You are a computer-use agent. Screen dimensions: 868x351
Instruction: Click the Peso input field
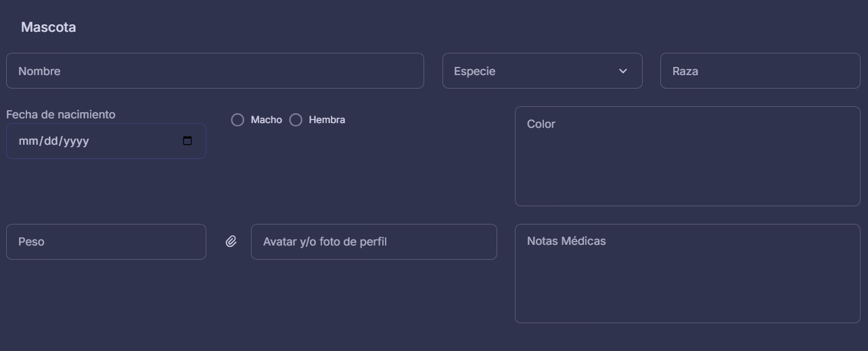pos(106,241)
